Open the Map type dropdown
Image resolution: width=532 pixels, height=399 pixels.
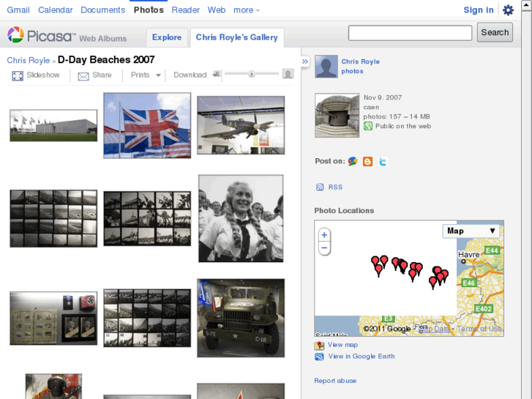coord(471,231)
